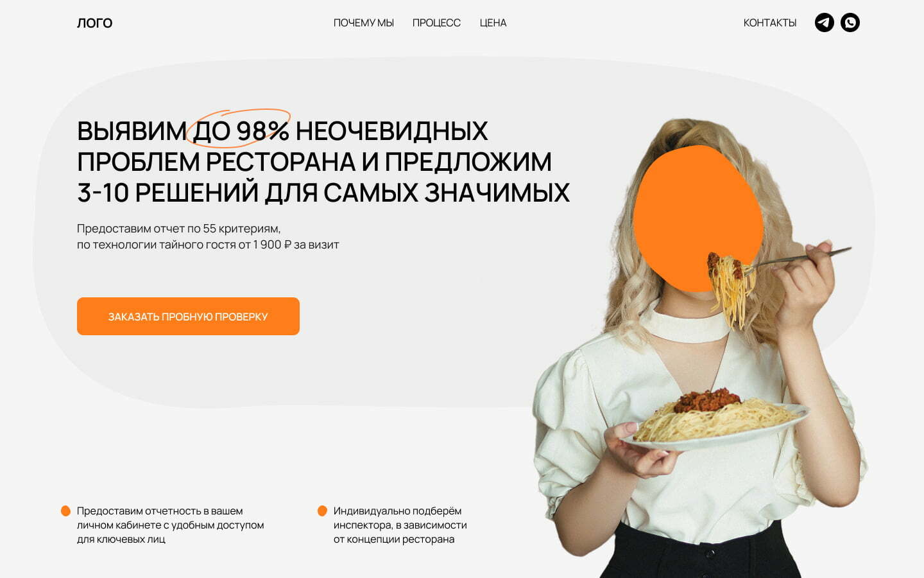Click the orange bullet beside личный кабинет text
Viewport: 924px width, 578px height.
[65, 511]
